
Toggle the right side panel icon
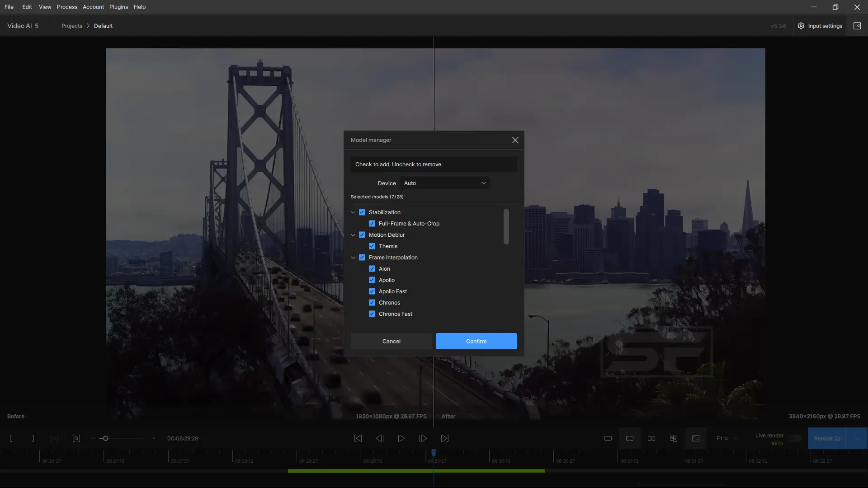click(x=857, y=26)
